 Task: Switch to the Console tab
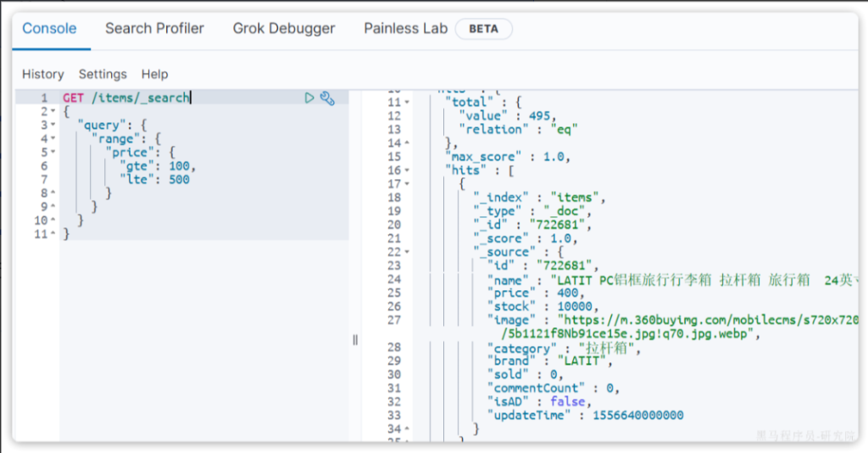pyautogui.click(x=49, y=28)
